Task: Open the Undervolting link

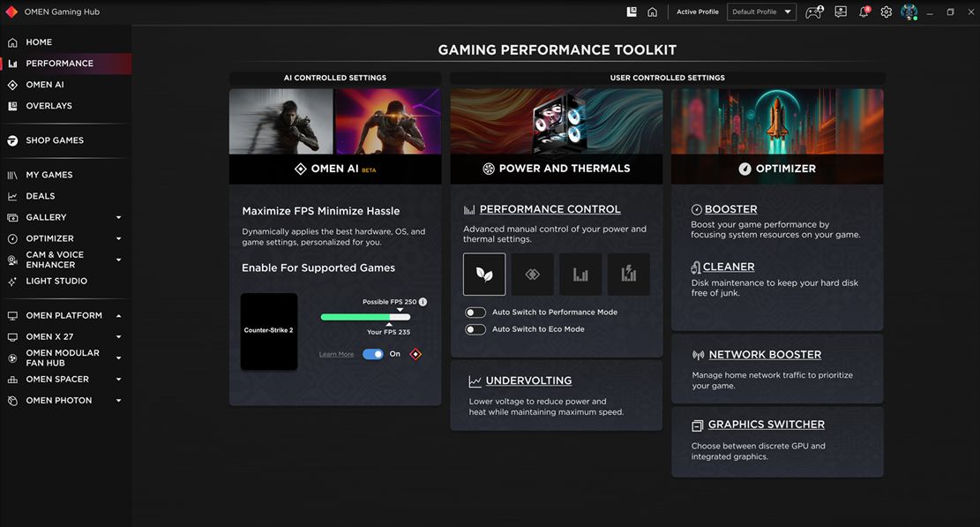Action: pos(528,381)
